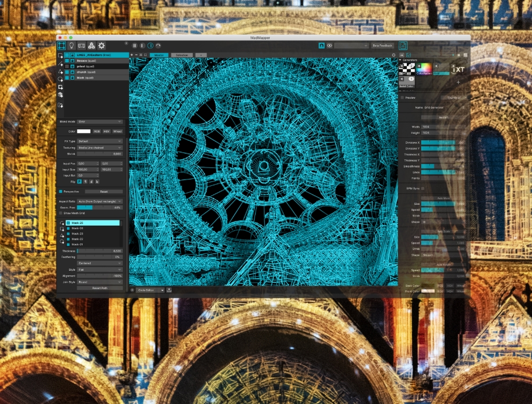Toggle the Perspective checkbox
Screen dimensions: 532x404
tap(61, 191)
